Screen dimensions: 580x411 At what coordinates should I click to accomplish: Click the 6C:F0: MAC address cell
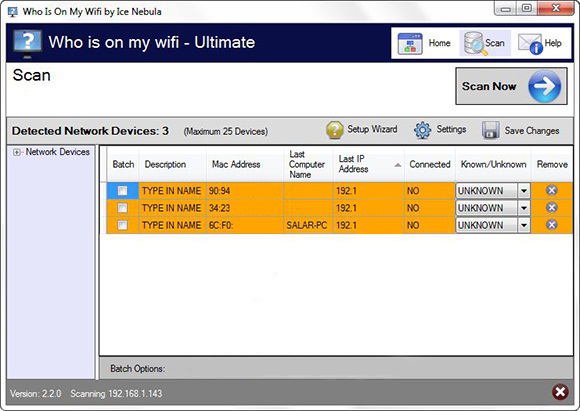click(x=245, y=225)
